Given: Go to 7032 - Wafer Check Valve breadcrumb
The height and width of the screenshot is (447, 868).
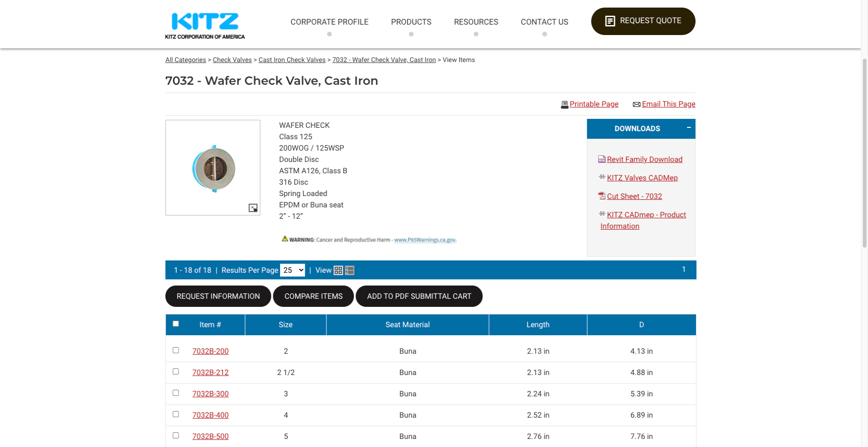Looking at the screenshot, I should (x=384, y=60).
